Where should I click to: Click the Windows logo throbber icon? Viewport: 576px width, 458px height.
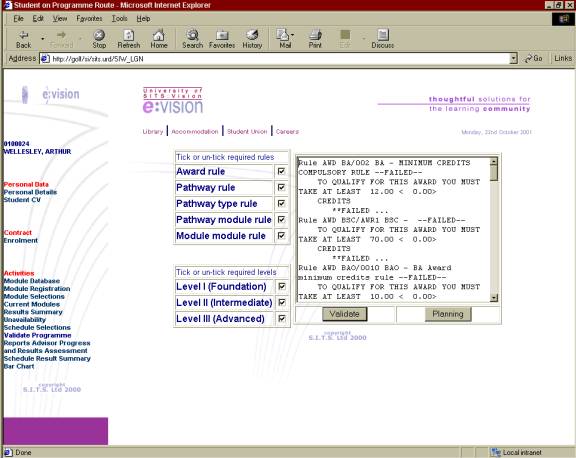564,19
